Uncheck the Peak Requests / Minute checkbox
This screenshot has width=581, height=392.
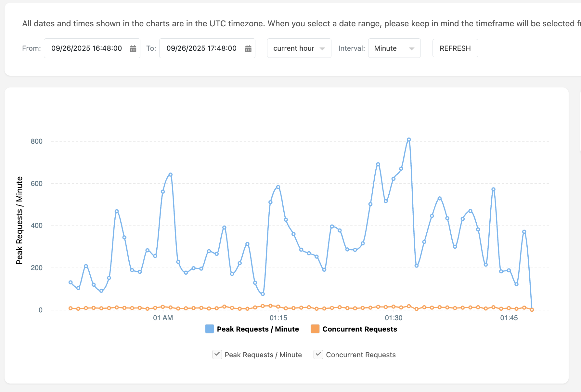(217, 354)
